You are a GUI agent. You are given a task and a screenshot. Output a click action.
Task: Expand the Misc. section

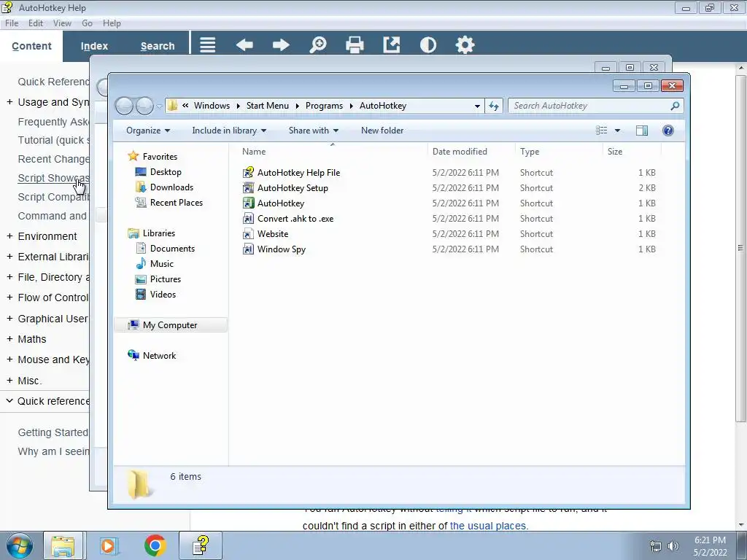coord(9,381)
